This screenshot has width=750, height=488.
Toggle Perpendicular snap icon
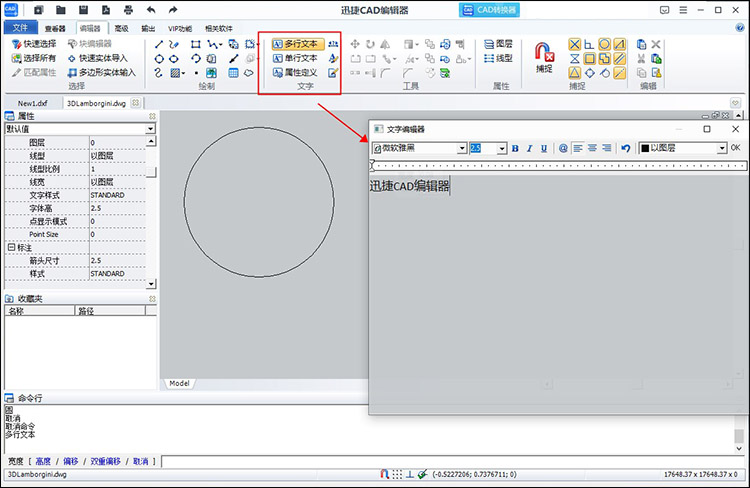589,44
